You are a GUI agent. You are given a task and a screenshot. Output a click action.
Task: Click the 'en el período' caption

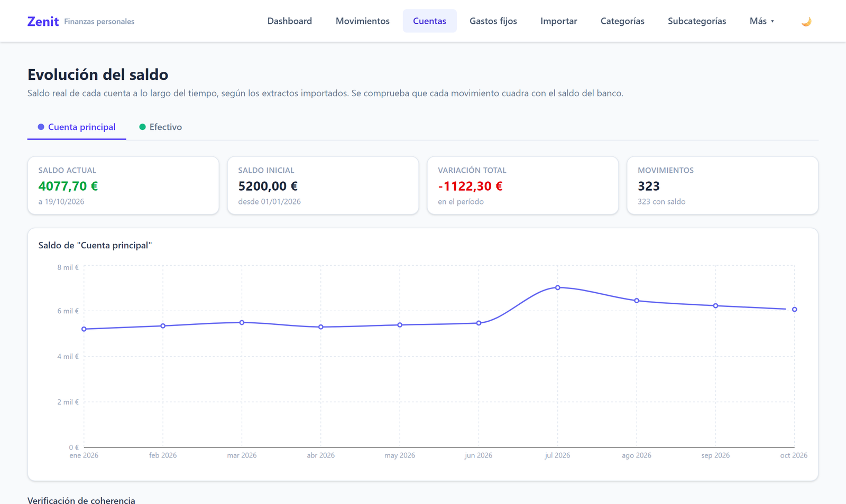[x=461, y=202]
